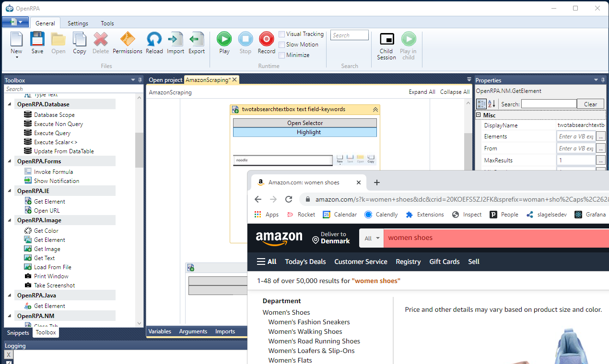
Task: Click the amazon women shoes search box
Action: (496, 238)
